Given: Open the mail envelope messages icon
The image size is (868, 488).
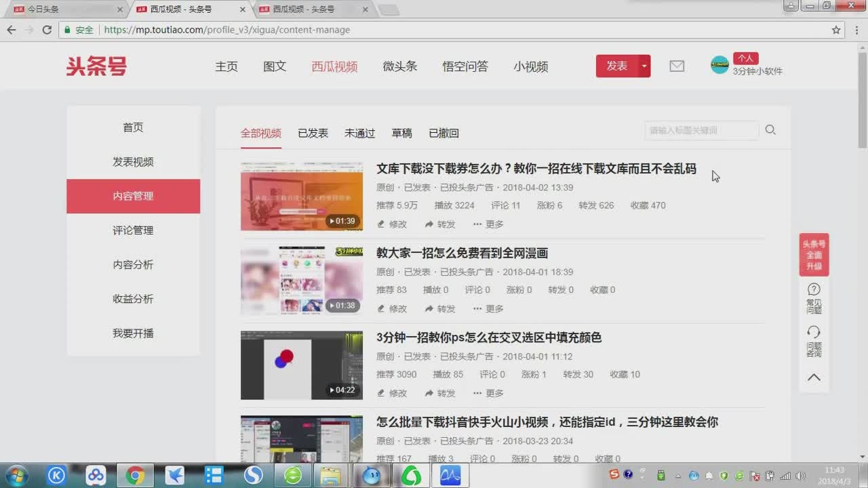Looking at the screenshot, I should coord(677,66).
